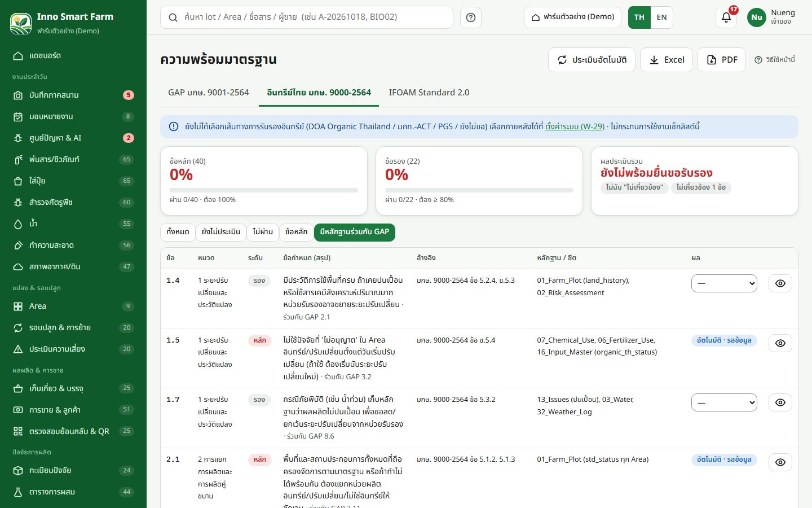
Task: Select อินทรีย์ไทย มกษ. 9000-2564 tab
Action: point(319,93)
